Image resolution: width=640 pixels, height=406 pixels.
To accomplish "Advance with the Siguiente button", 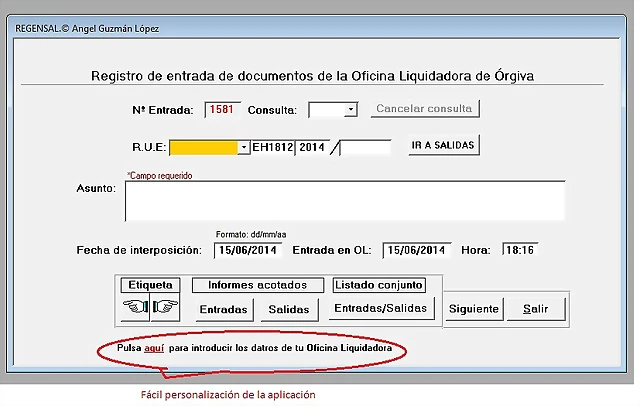I will click(474, 309).
